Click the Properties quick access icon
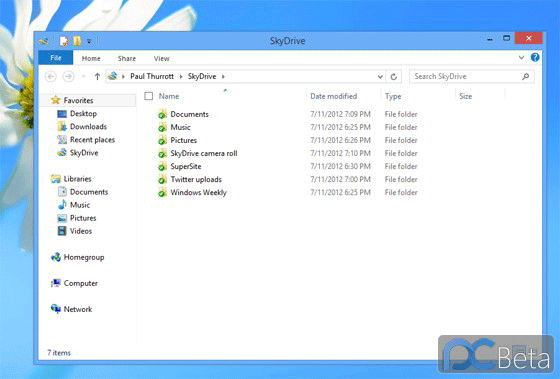 pyautogui.click(x=64, y=41)
